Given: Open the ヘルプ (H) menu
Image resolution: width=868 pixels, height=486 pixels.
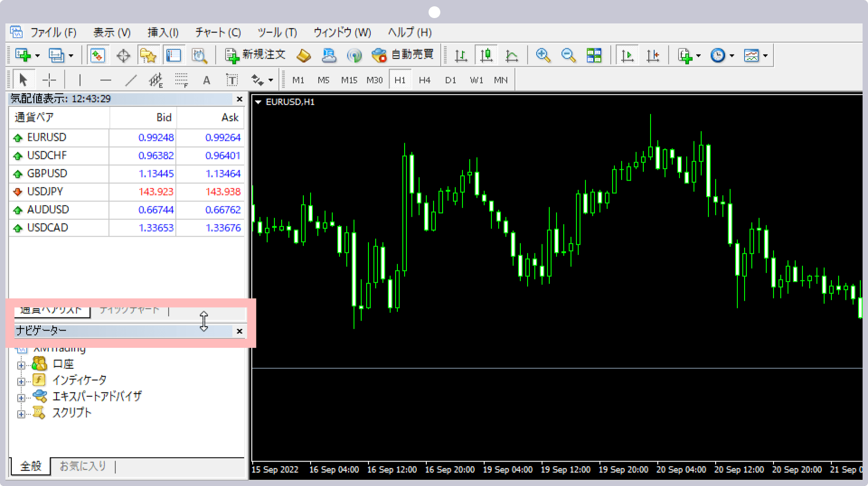Looking at the screenshot, I should click(x=410, y=33).
